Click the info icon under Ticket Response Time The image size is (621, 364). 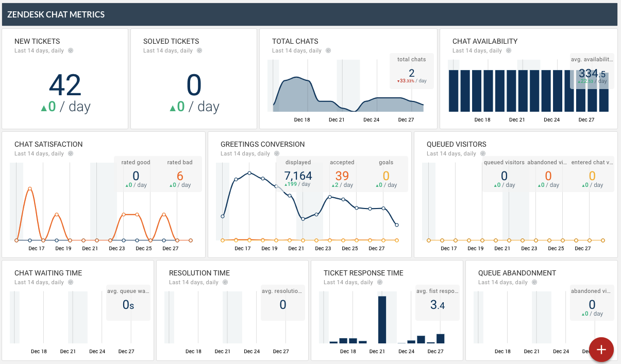coord(380,282)
